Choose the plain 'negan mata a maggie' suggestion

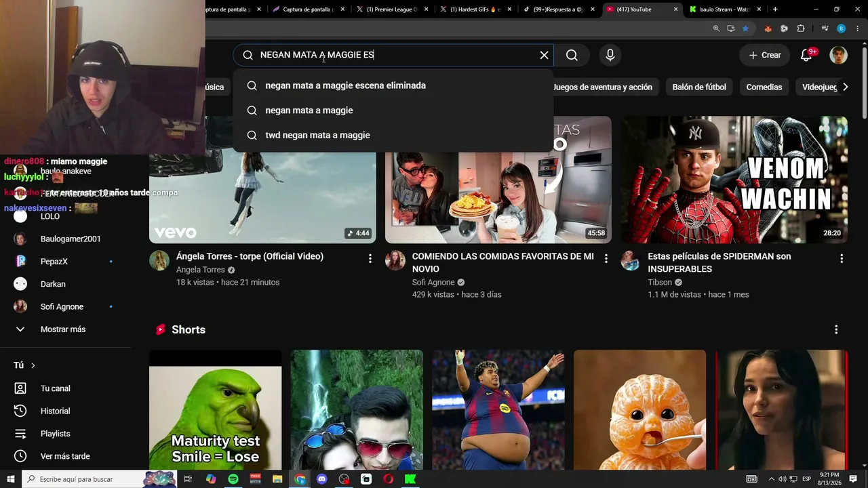point(393,110)
